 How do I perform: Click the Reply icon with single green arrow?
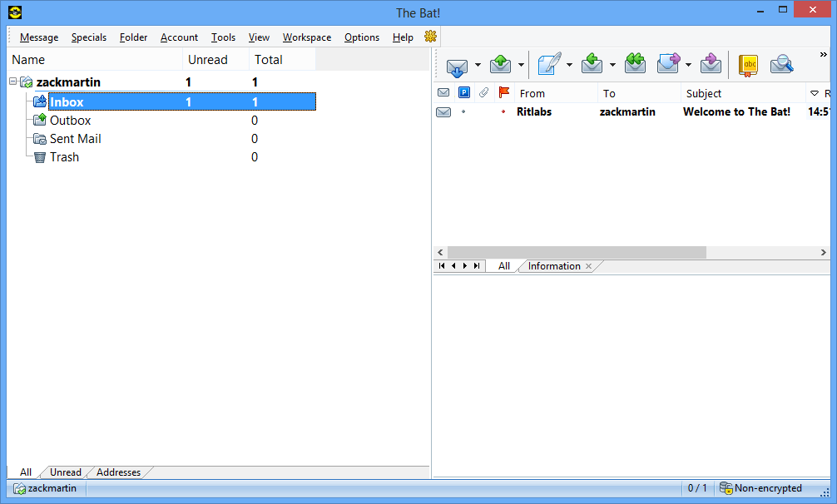pos(592,64)
